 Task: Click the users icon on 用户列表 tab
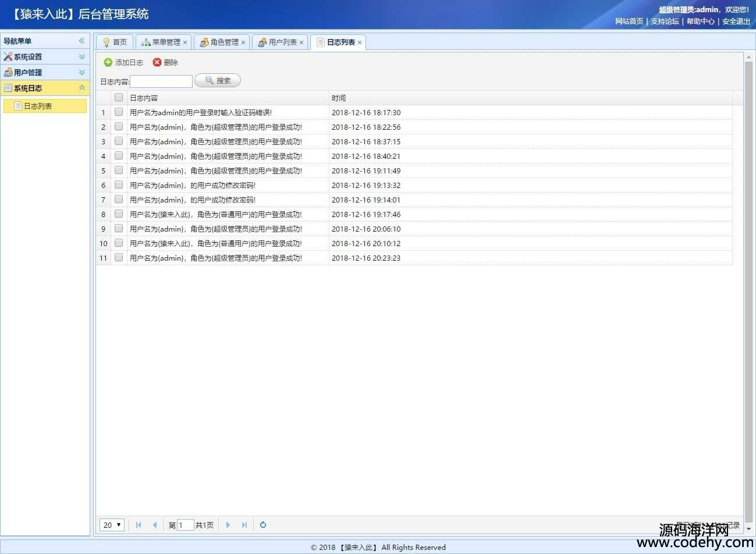coord(262,42)
